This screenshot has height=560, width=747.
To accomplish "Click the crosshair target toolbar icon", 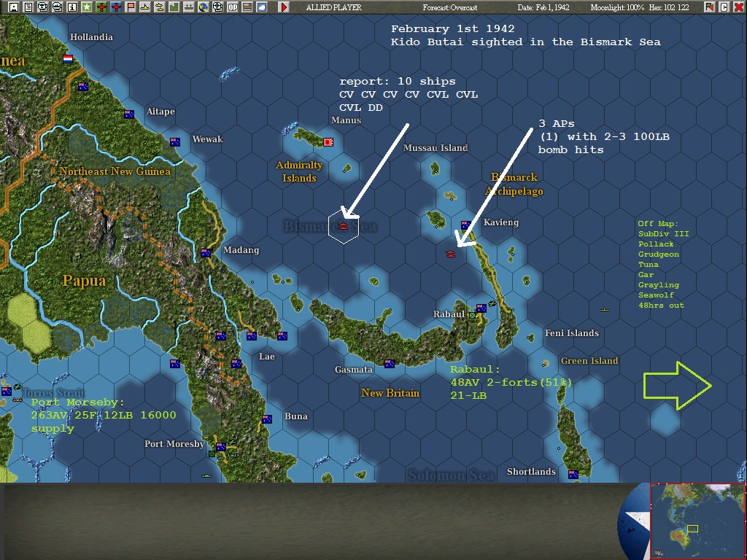I will coord(217,7).
